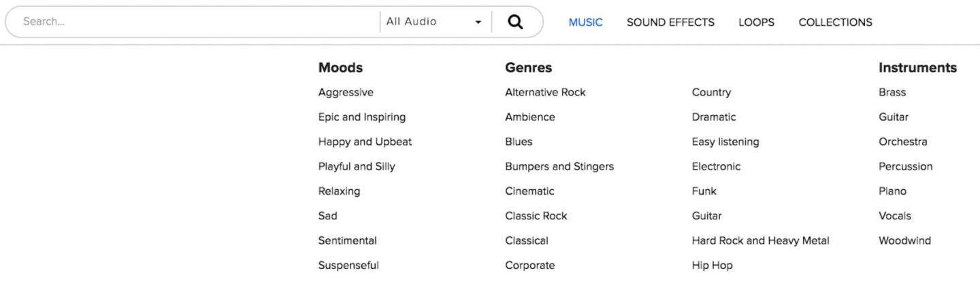Click the magnifying glass search icon
Image resolution: width=980 pixels, height=286 pixels.
tap(516, 22)
